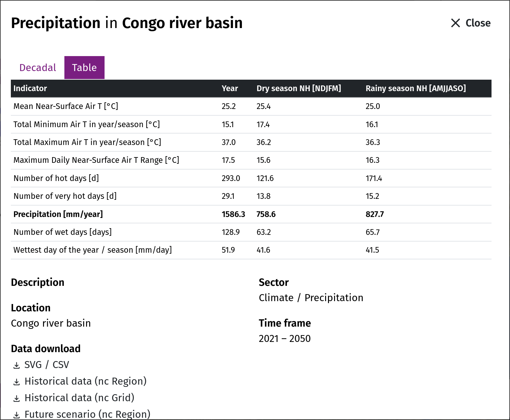The width and height of the screenshot is (510, 420).
Task: Click the hot days yearly value 293.0
Action: point(231,178)
